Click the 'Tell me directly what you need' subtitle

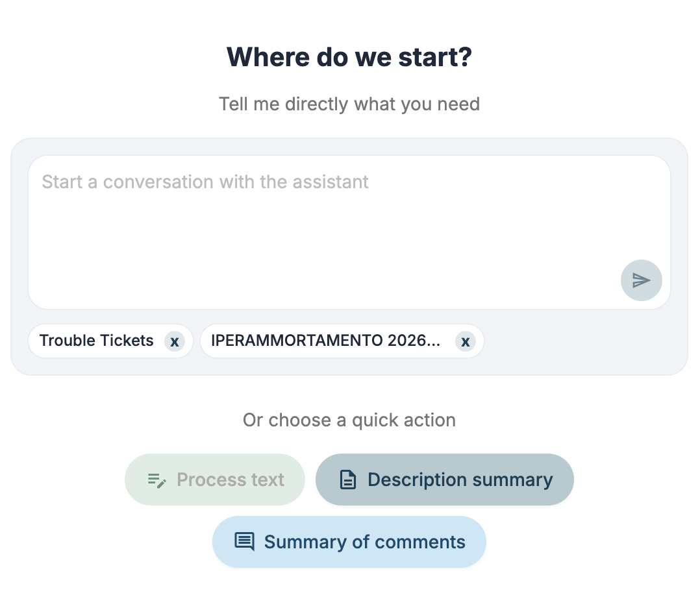349,104
